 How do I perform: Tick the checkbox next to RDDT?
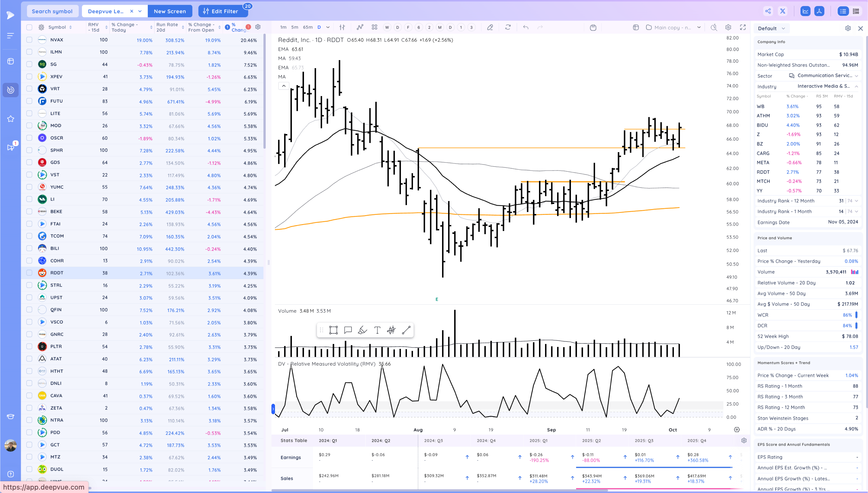click(30, 273)
